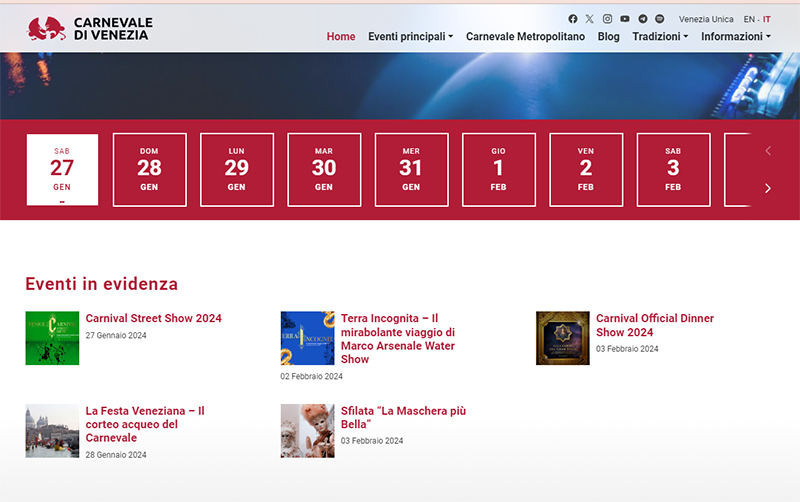
Task: Open Carnival Official Dinner Show 2024 link
Action: tap(655, 325)
